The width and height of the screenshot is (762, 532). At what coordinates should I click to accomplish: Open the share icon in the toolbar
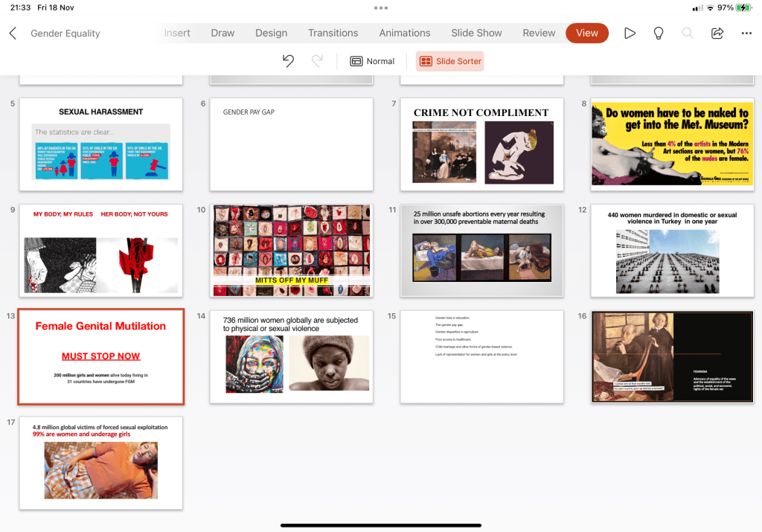tap(717, 33)
